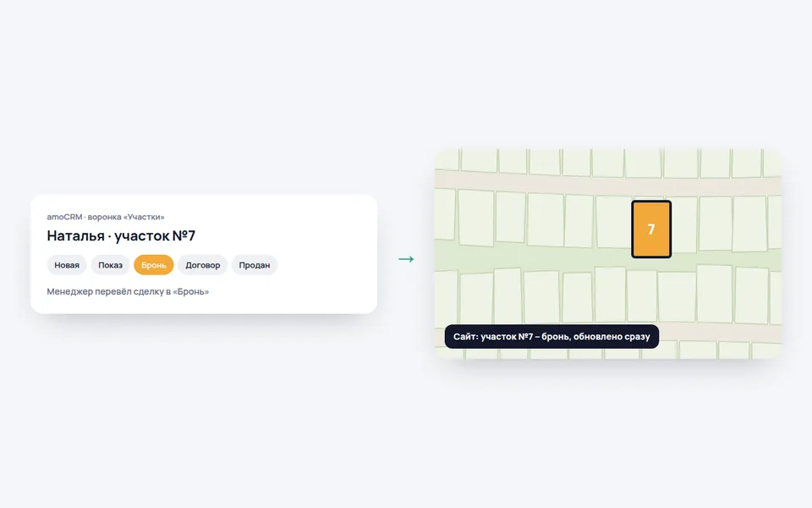Select the Показ stage pill
The width and height of the screenshot is (812, 508).
coord(110,265)
